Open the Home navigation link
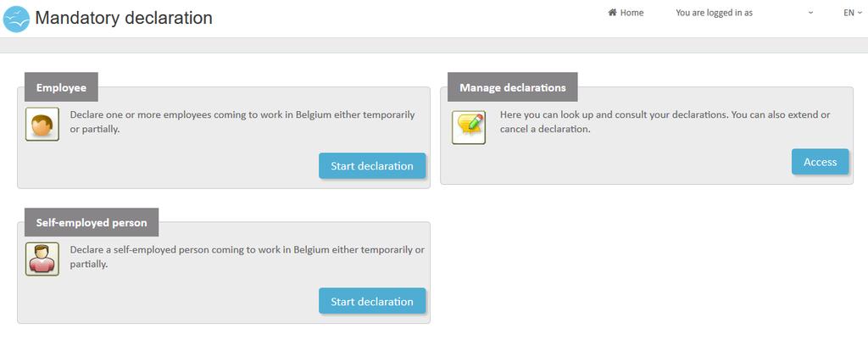The width and height of the screenshot is (868, 345). 626,13
